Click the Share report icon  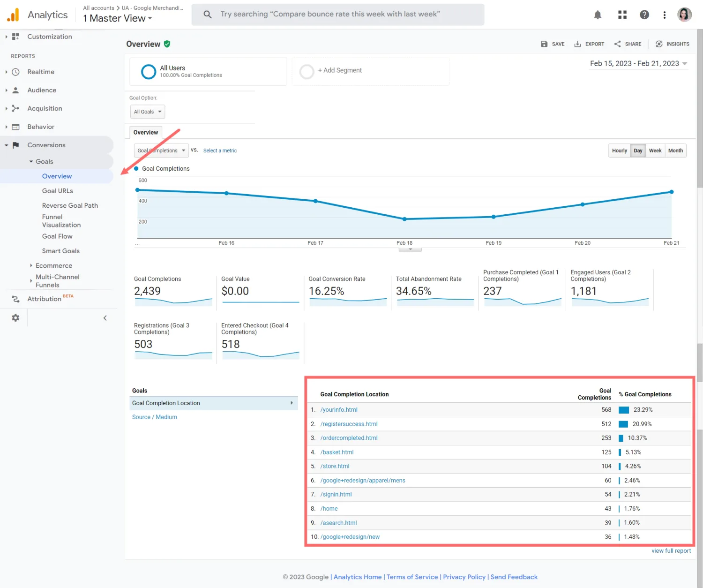pos(618,44)
